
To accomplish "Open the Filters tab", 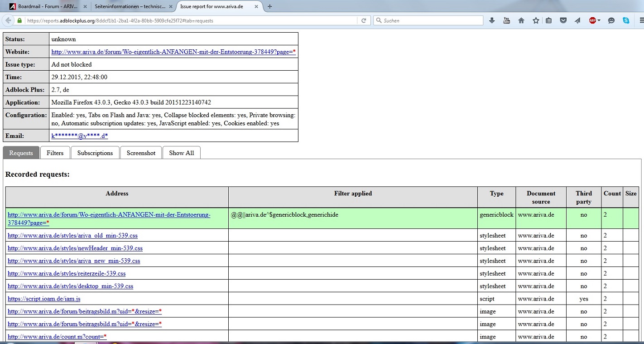I will tap(55, 153).
